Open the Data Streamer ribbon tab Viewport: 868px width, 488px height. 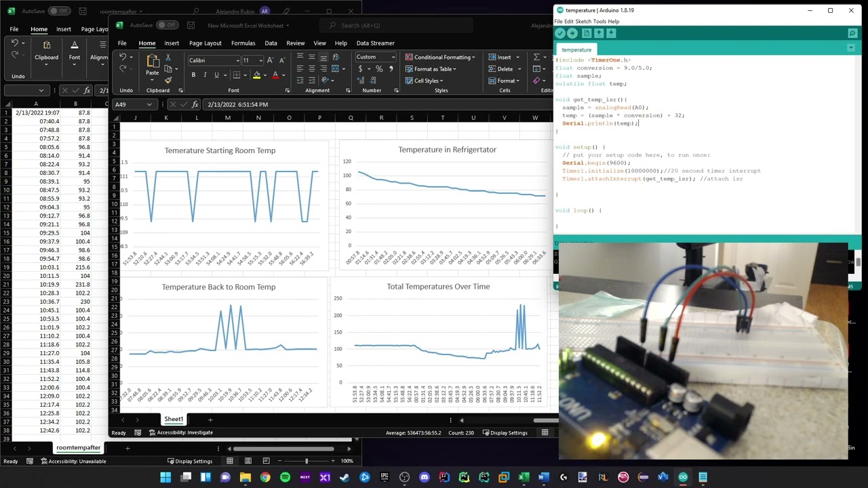(375, 43)
